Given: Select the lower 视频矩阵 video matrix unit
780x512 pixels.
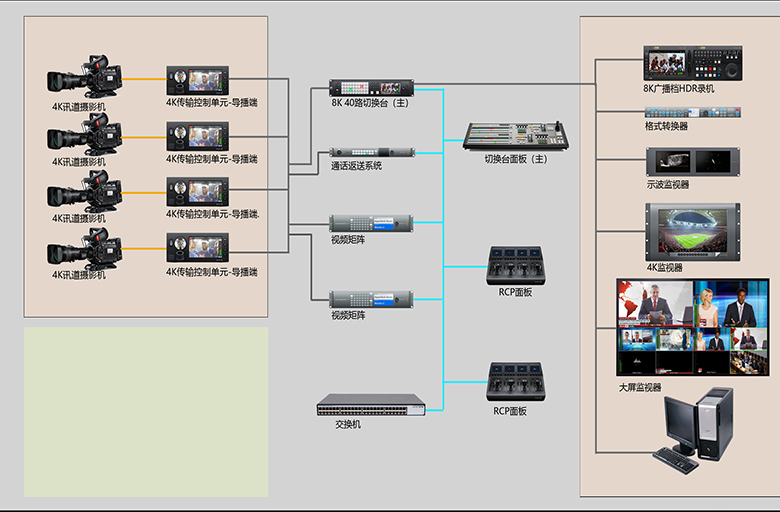Looking at the screenshot, I should (372, 298).
